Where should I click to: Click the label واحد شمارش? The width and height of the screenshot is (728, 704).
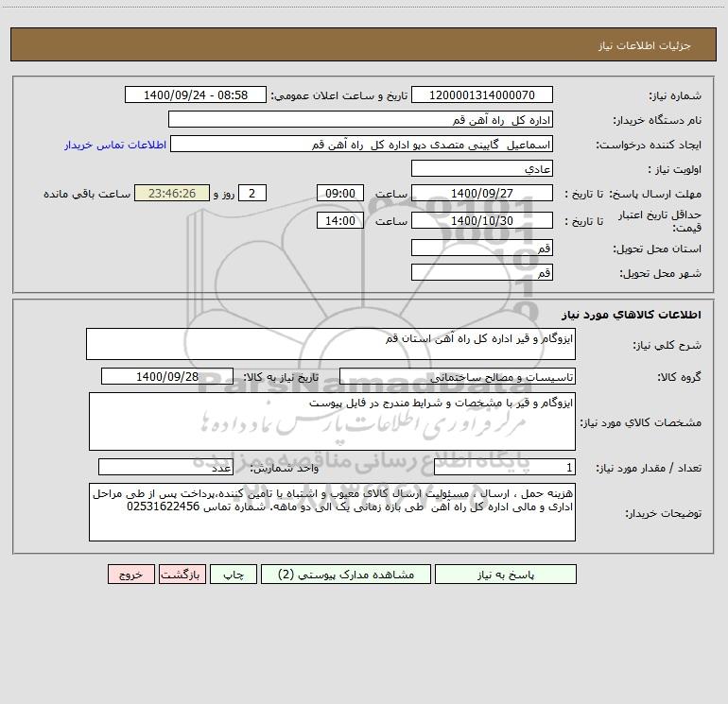(x=285, y=469)
